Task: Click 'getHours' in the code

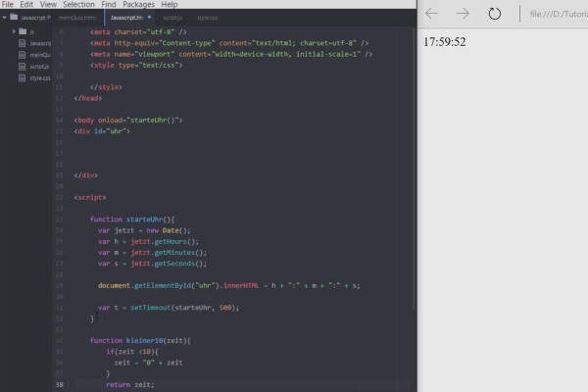Action: [x=171, y=241]
